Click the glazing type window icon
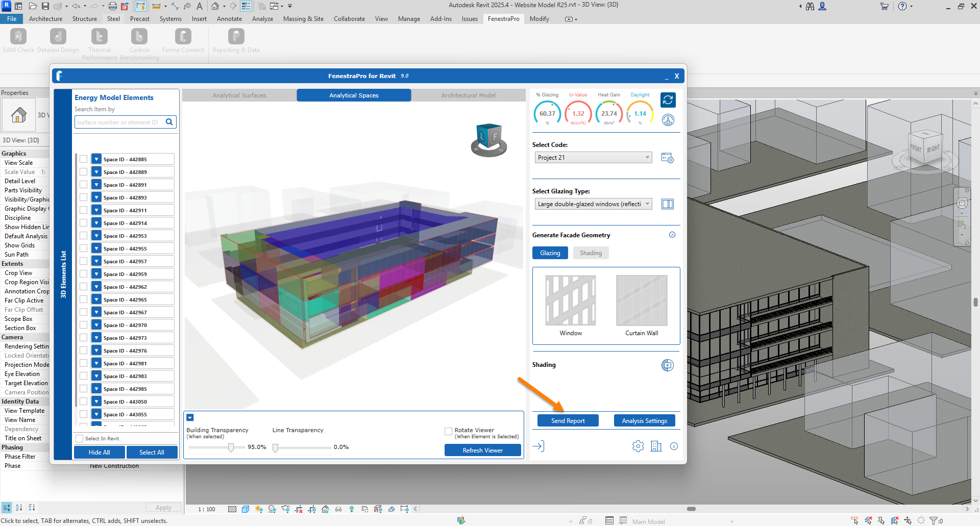This screenshot has width=980, height=526. [x=667, y=204]
